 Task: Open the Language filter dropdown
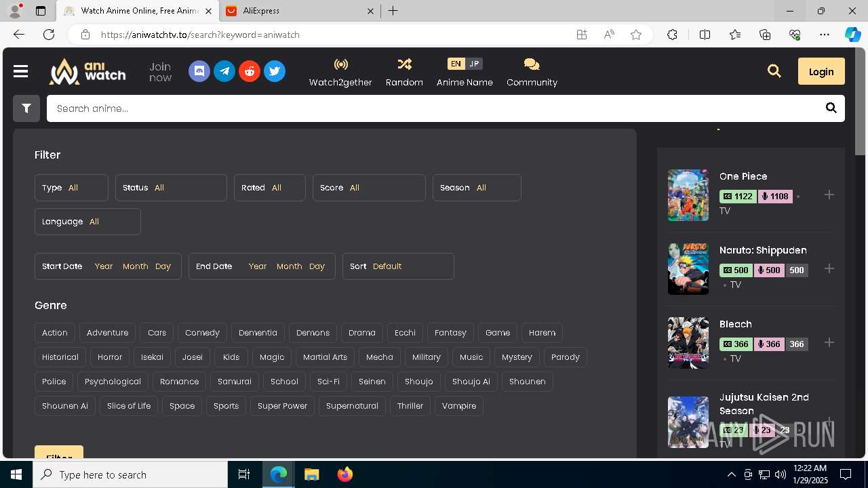[87, 222]
